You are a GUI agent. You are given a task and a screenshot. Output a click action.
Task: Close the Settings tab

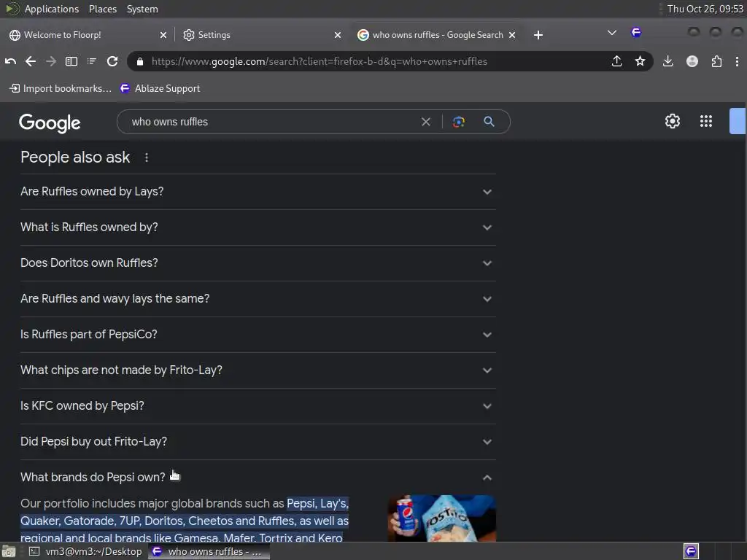[x=337, y=35]
